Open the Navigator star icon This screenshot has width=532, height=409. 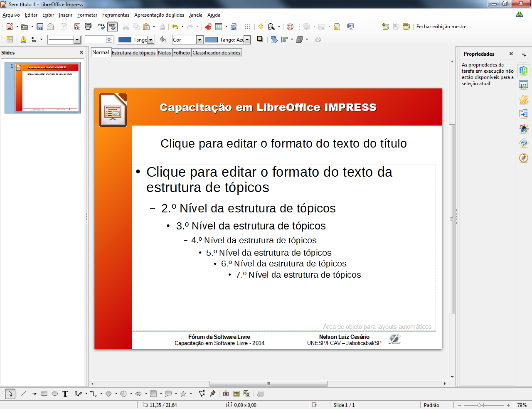click(261, 27)
